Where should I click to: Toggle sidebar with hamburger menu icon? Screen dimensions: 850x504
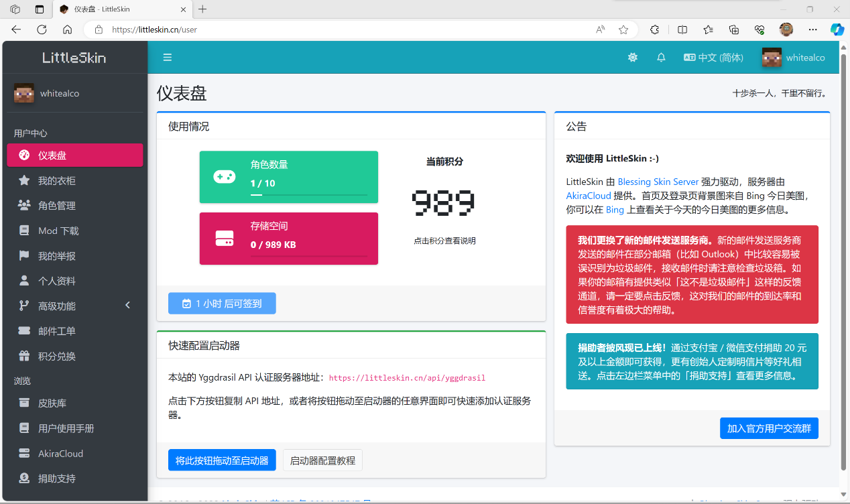[168, 58]
